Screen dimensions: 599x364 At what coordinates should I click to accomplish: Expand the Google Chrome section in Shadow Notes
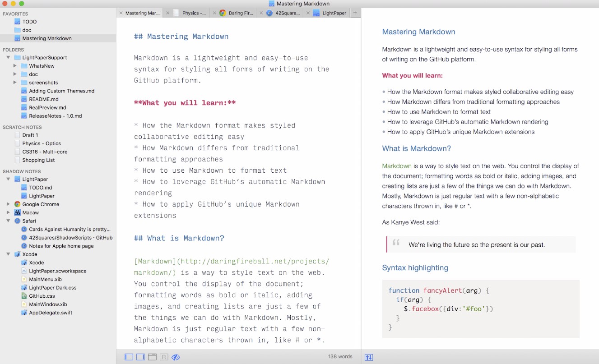point(8,204)
